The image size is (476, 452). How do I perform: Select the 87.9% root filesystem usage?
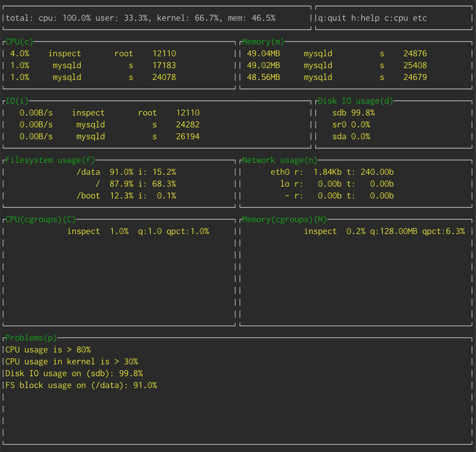(x=121, y=184)
